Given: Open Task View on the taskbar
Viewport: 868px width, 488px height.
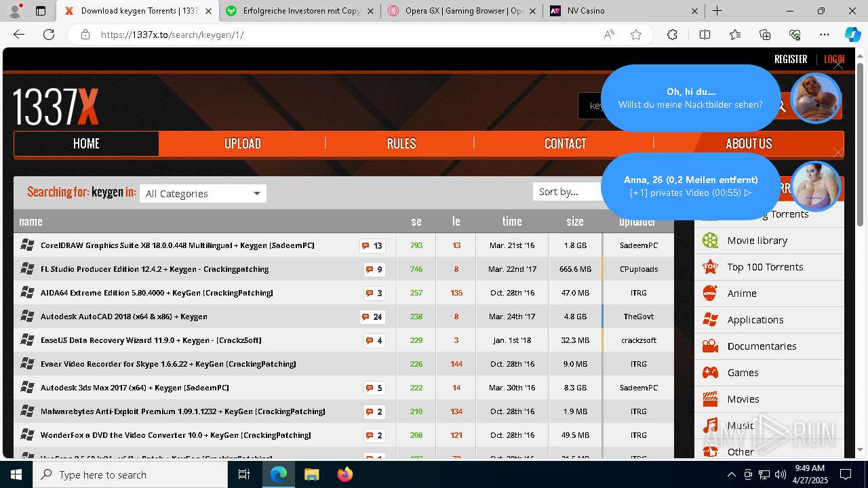Looking at the screenshot, I should click(244, 474).
